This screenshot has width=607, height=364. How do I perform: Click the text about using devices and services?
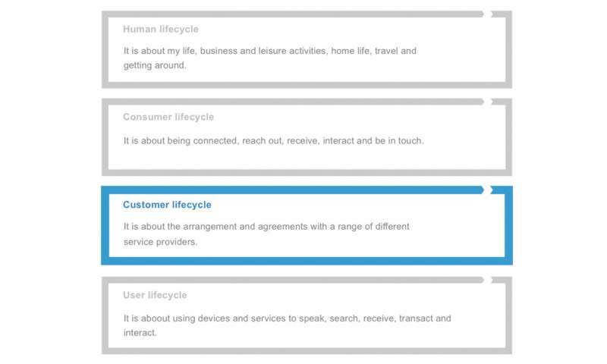pyautogui.click(x=288, y=325)
